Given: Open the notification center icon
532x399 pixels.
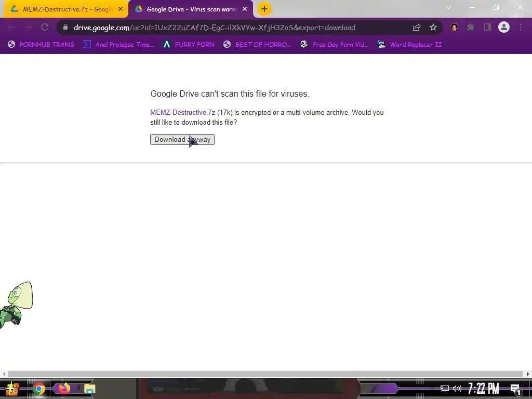Looking at the screenshot, I should click(516, 389).
